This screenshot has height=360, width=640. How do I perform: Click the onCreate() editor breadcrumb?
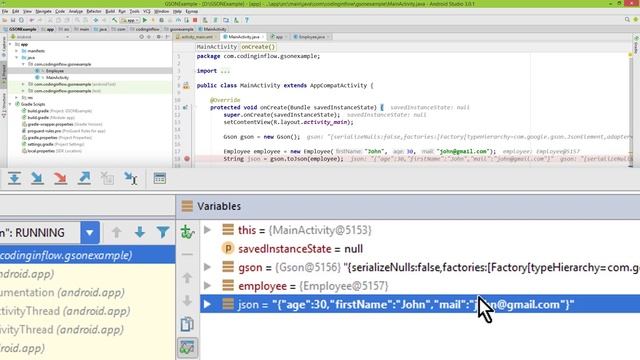(x=258, y=47)
